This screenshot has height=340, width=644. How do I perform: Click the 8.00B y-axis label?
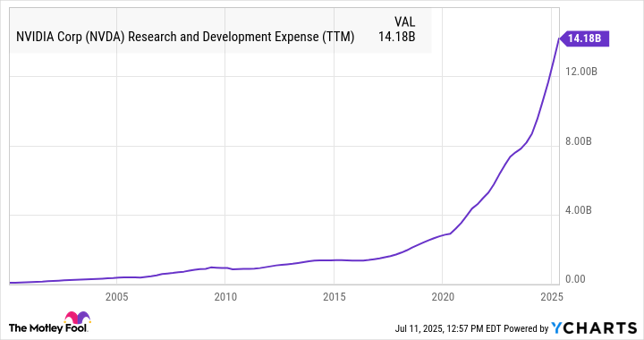[579, 141]
